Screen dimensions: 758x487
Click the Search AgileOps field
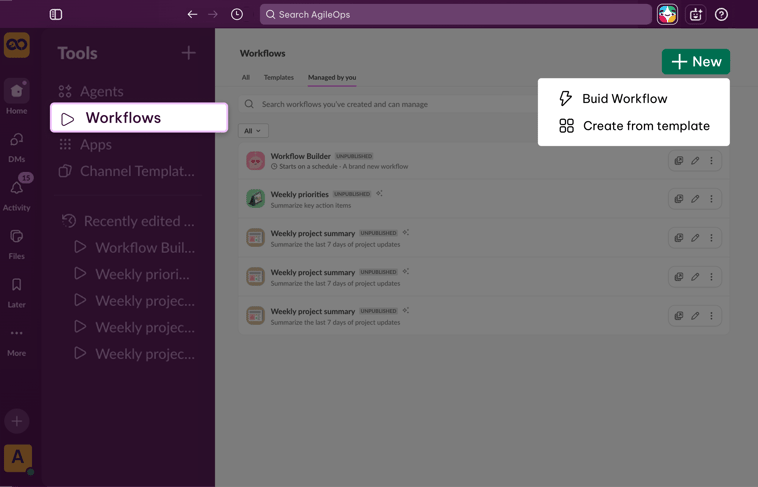[x=455, y=15]
